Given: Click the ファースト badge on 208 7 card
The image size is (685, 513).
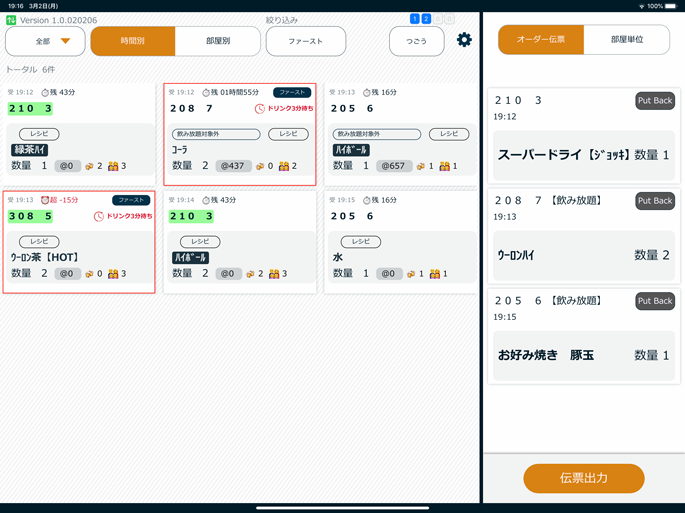Looking at the screenshot, I should 292,92.
